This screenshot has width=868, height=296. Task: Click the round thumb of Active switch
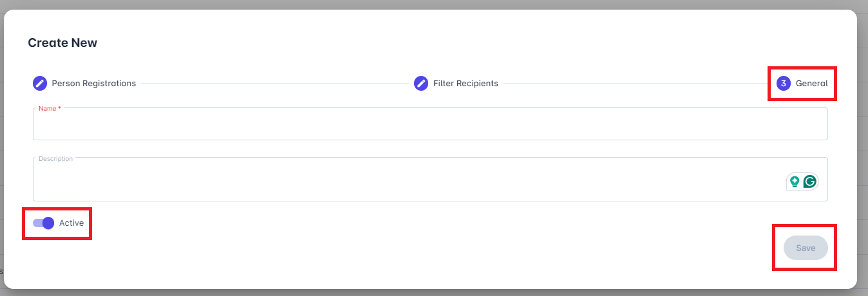(x=48, y=223)
